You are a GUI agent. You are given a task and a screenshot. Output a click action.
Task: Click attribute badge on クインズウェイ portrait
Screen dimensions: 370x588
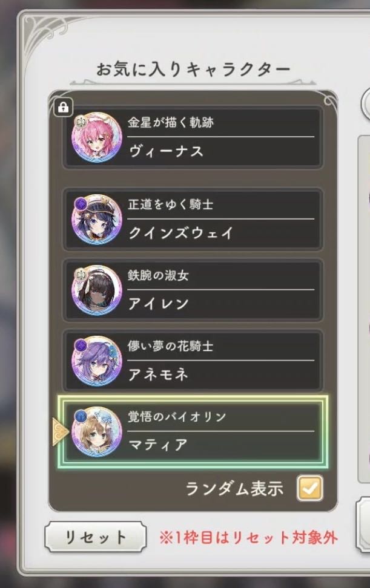[80, 204]
